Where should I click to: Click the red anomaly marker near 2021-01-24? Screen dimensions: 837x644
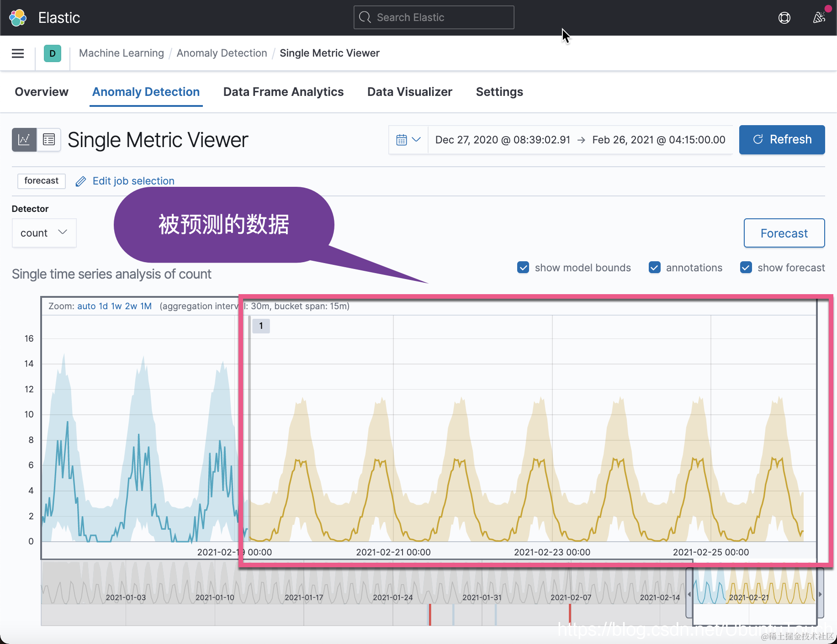(x=430, y=614)
